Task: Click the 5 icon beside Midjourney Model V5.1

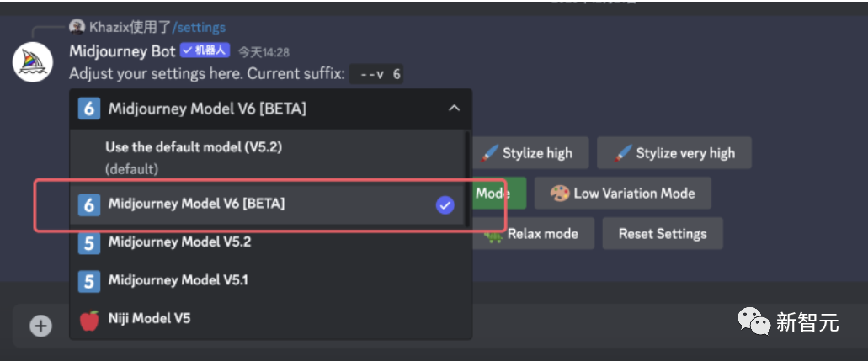Action: [89, 280]
